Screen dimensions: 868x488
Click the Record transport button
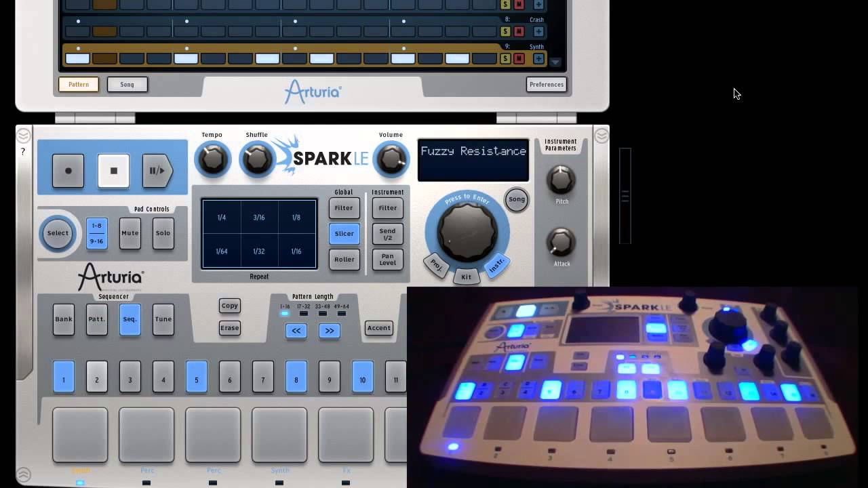coord(68,171)
